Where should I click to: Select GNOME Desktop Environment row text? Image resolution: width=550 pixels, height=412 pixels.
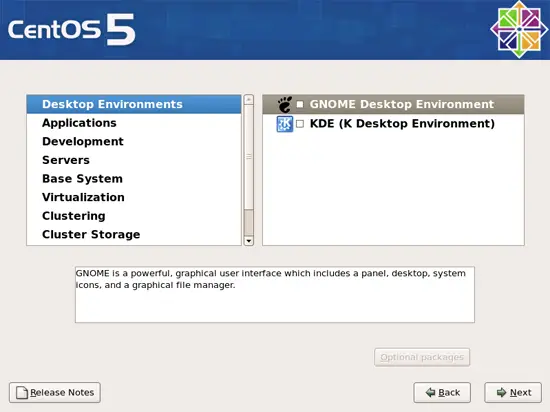point(402,104)
